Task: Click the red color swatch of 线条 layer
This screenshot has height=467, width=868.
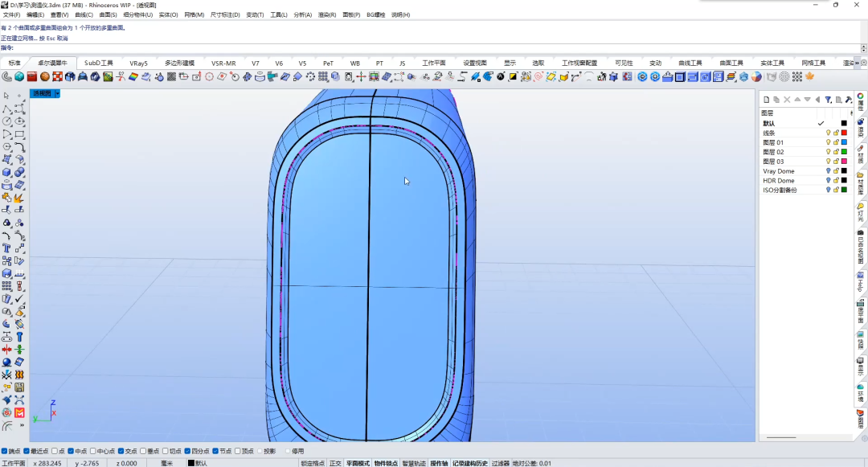Action: [x=844, y=133]
